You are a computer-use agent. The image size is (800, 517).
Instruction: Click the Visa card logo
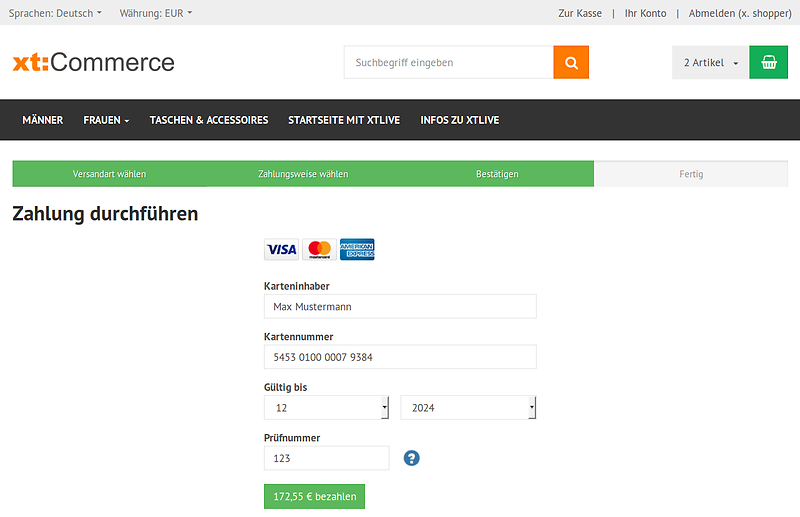[281, 249]
